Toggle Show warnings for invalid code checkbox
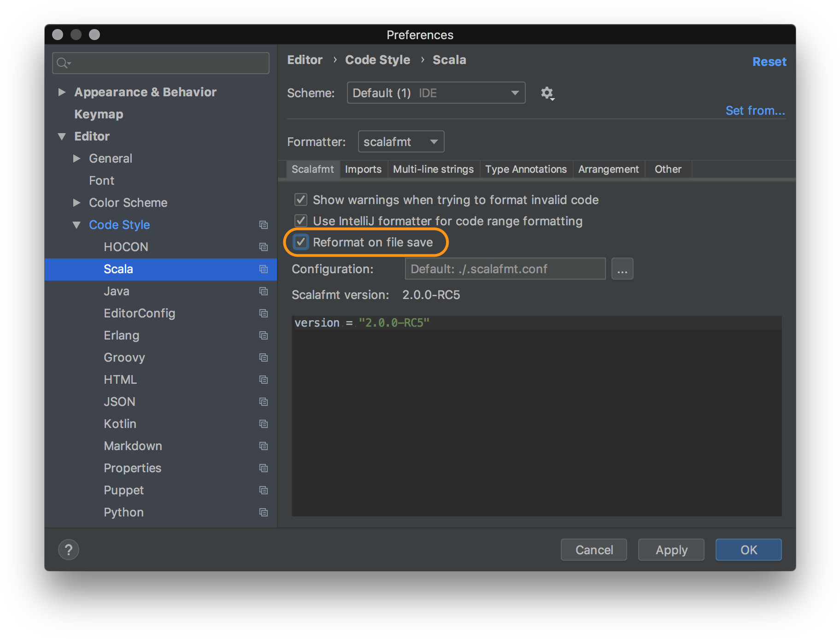 point(301,199)
